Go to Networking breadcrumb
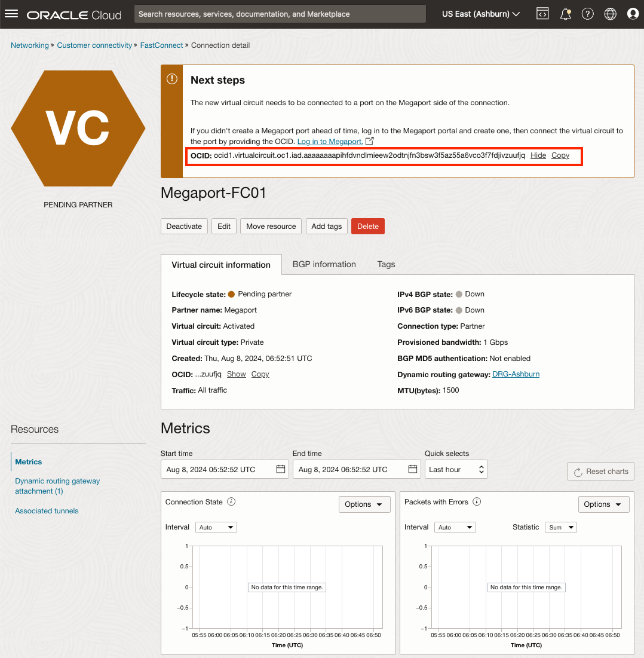 (x=30, y=45)
